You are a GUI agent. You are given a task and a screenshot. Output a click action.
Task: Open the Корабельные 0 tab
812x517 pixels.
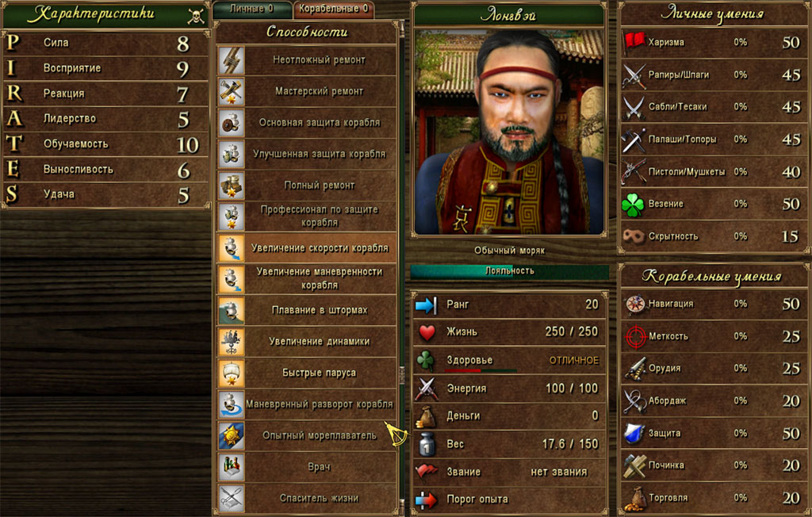point(334,9)
